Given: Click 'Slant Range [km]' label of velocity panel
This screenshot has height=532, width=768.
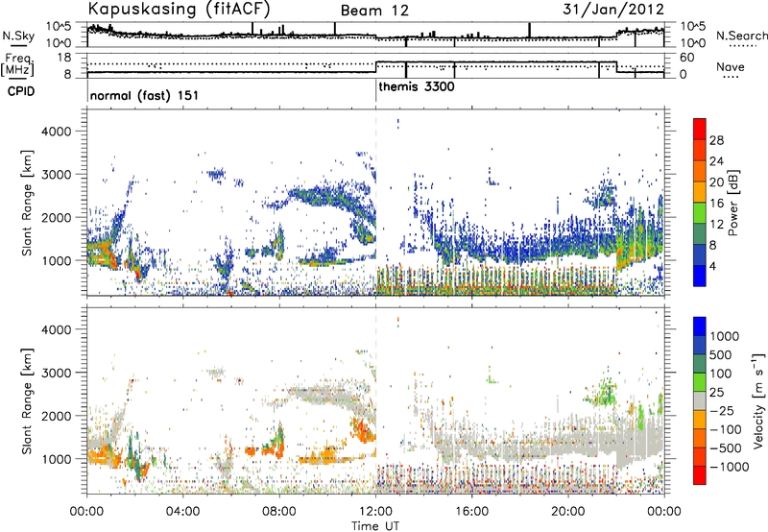Looking at the screenshot, I should (x=28, y=401).
